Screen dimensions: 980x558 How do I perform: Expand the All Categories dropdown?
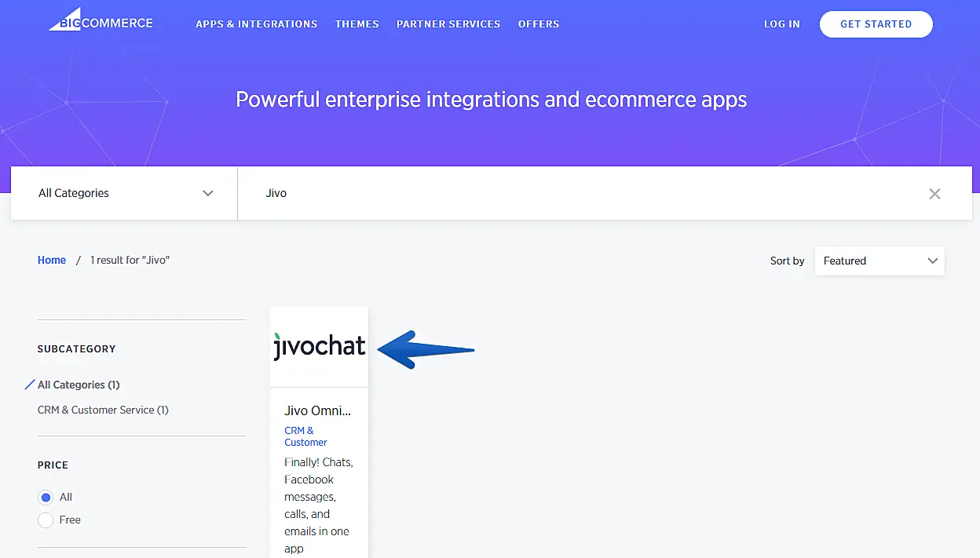tap(126, 193)
